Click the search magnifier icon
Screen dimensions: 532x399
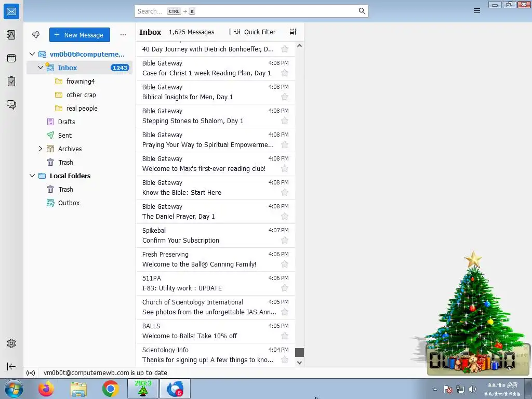click(362, 11)
